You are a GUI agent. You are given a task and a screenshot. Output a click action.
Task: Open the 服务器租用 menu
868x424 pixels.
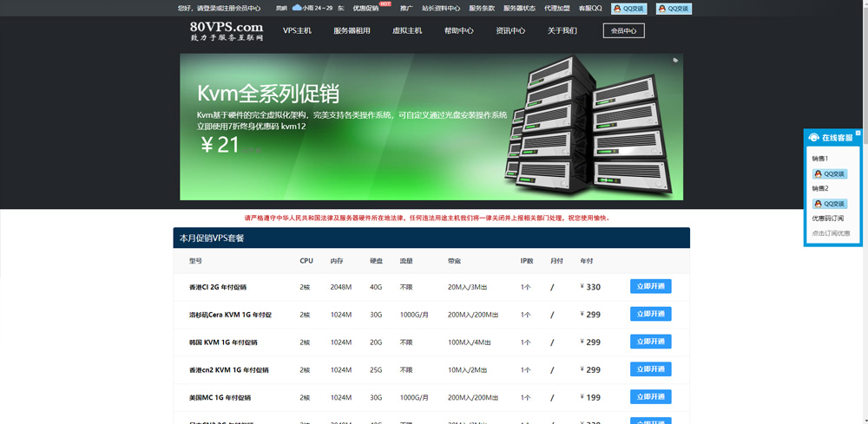(352, 30)
